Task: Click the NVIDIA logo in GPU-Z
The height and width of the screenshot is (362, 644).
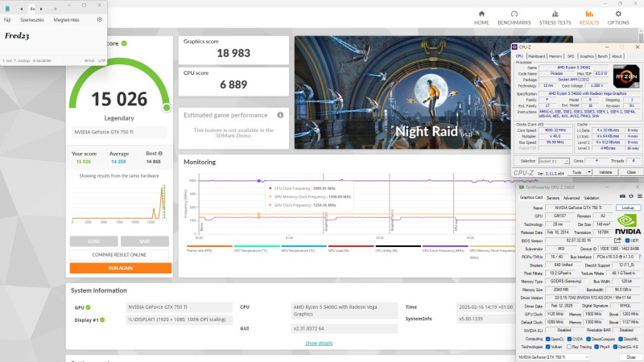Action: 628,224
